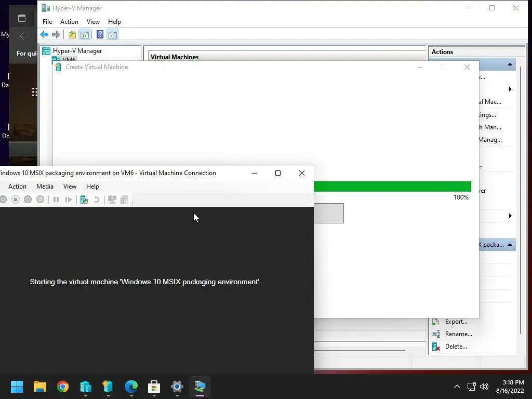Show hidden system tray icons chevron
This screenshot has width=532, height=399.
click(x=457, y=387)
